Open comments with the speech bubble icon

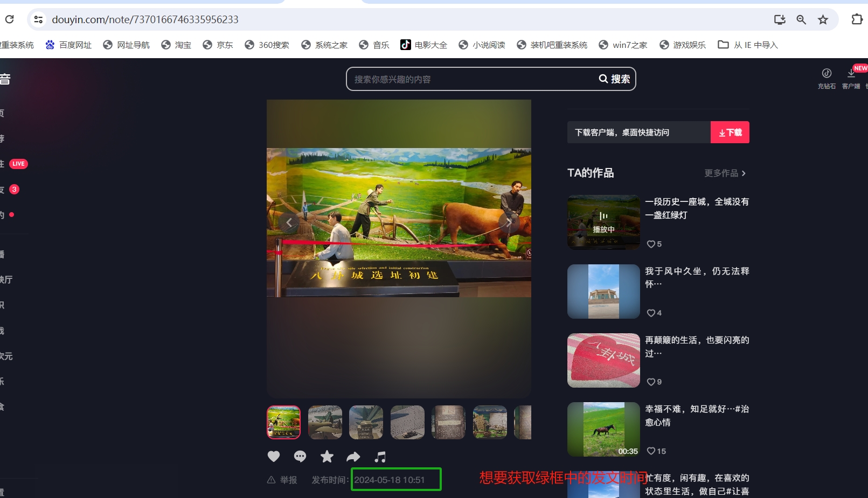[300, 457]
